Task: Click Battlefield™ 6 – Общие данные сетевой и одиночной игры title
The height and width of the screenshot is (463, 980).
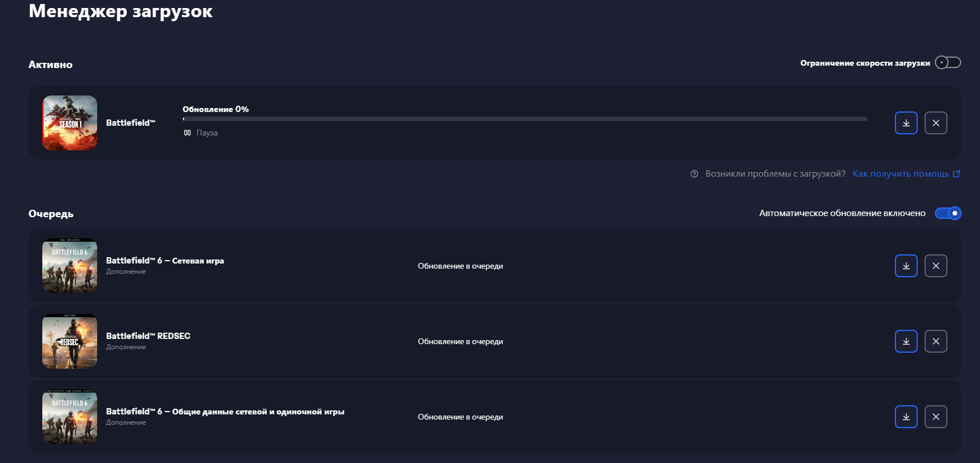Action: click(225, 412)
